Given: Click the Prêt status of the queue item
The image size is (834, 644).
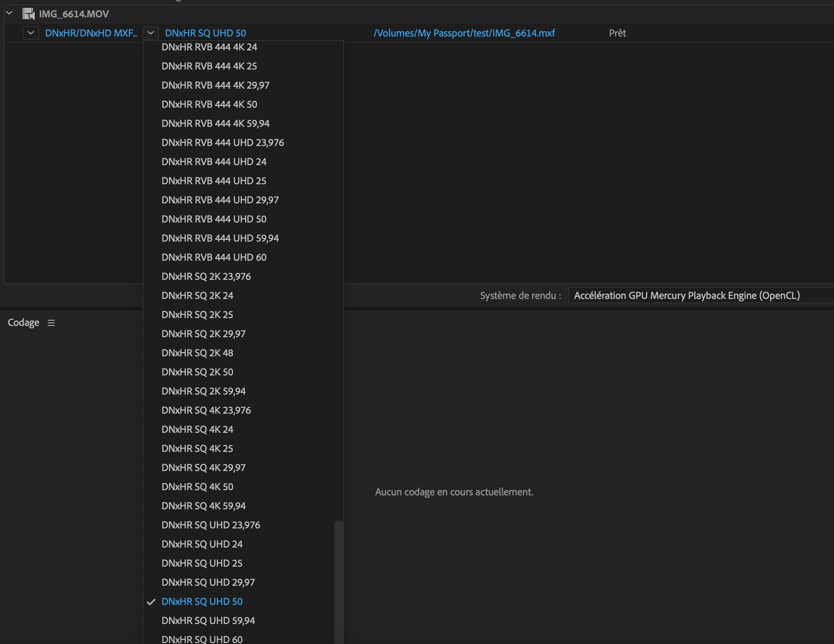Looking at the screenshot, I should click(x=617, y=33).
